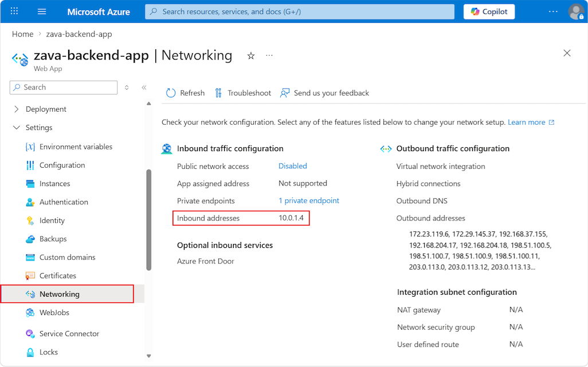Open the Azure portal menu grid
The image size is (588, 367).
(x=14, y=11)
